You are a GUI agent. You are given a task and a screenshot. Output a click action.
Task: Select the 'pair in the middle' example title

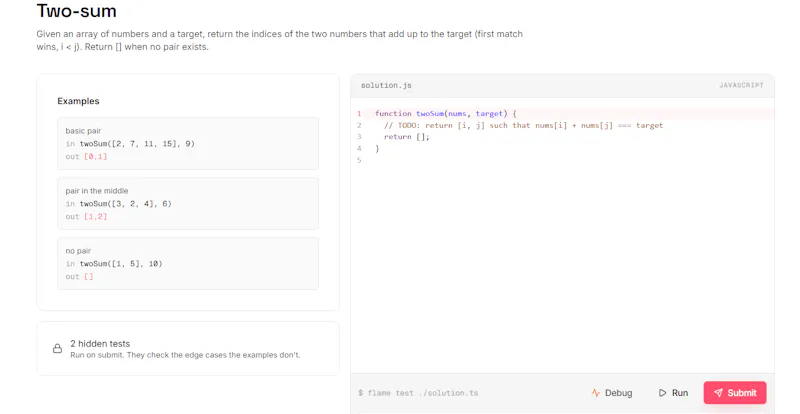point(97,191)
